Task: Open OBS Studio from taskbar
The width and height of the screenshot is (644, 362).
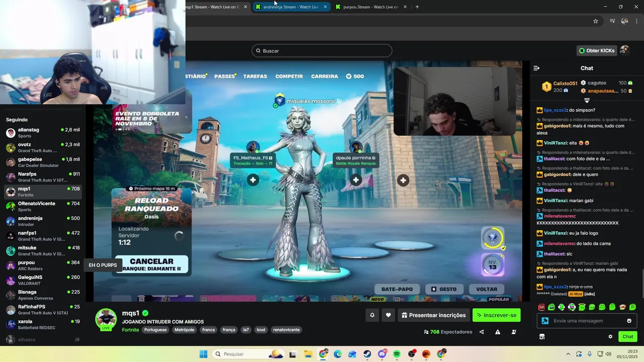Action: pos(412,354)
